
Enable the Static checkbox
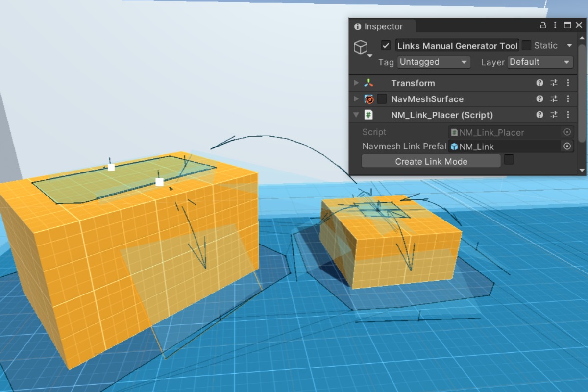click(526, 46)
